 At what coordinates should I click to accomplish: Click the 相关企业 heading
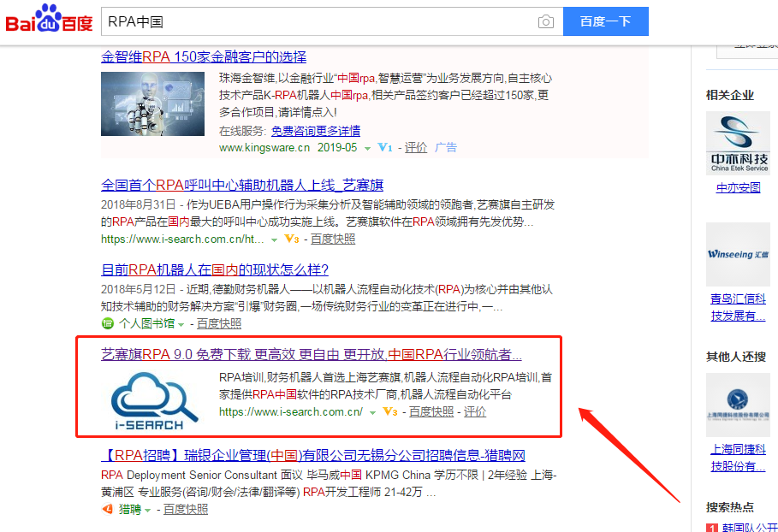[x=730, y=96]
